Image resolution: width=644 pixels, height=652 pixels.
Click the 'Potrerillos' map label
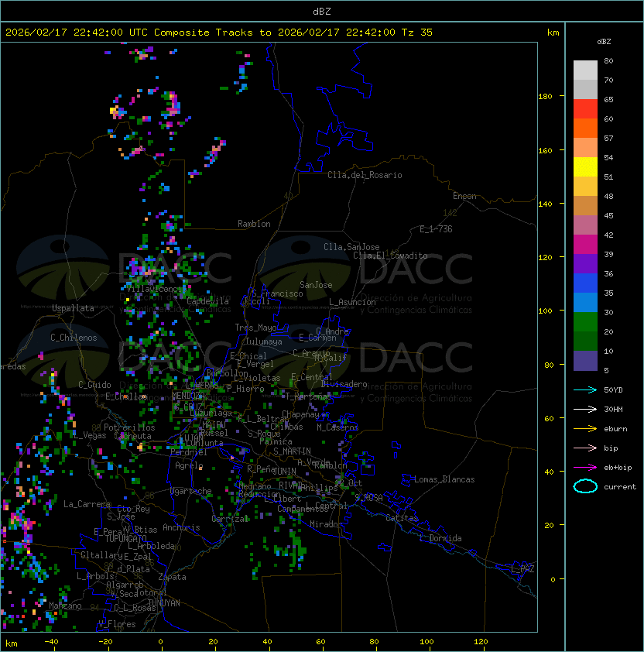[x=129, y=427]
